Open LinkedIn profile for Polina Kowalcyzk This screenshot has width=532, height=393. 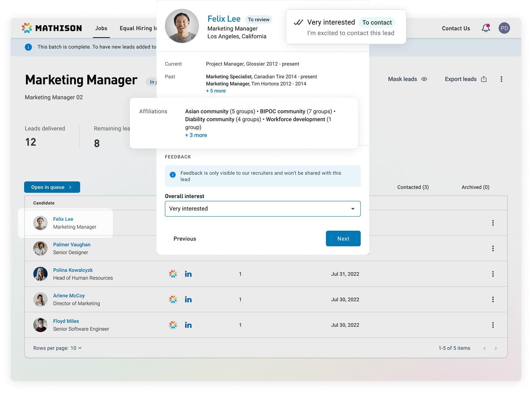point(188,274)
